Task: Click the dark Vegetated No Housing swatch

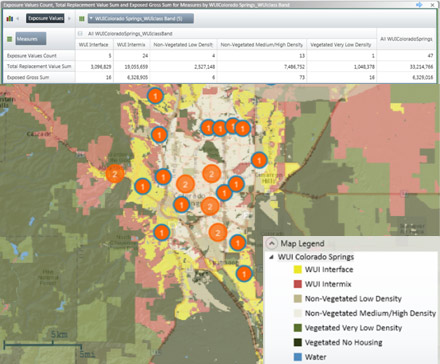Action: point(298,342)
